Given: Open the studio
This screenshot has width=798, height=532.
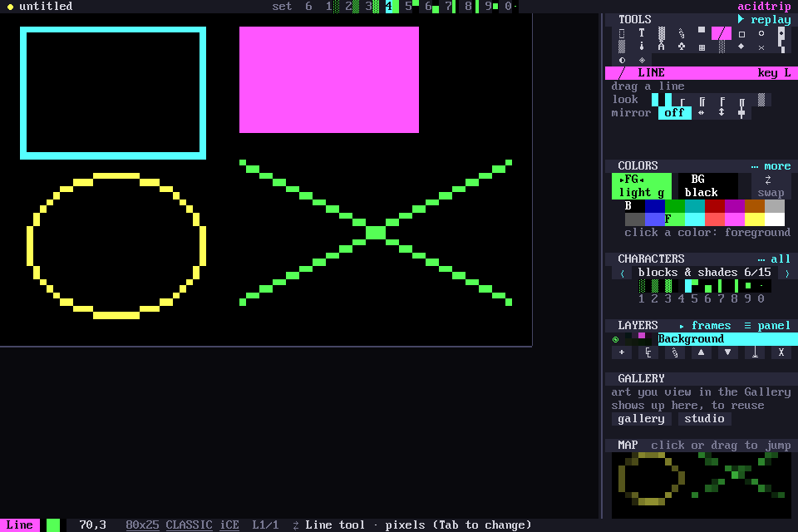Looking at the screenshot, I should [x=704, y=419].
